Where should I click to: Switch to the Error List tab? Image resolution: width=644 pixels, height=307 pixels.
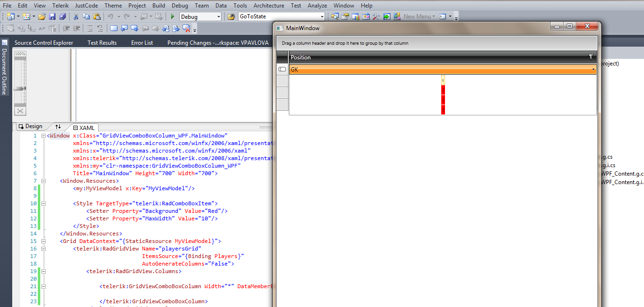point(142,43)
